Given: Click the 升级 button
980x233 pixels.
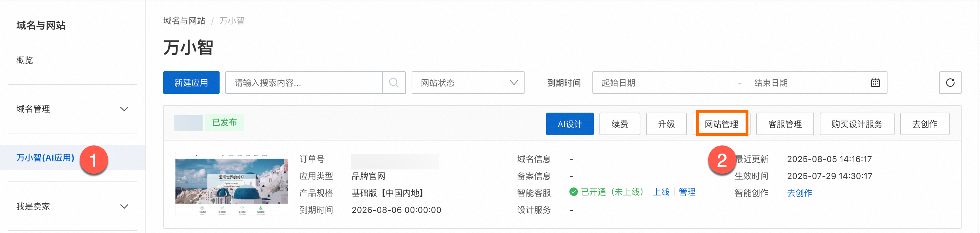Looking at the screenshot, I should pos(666,124).
